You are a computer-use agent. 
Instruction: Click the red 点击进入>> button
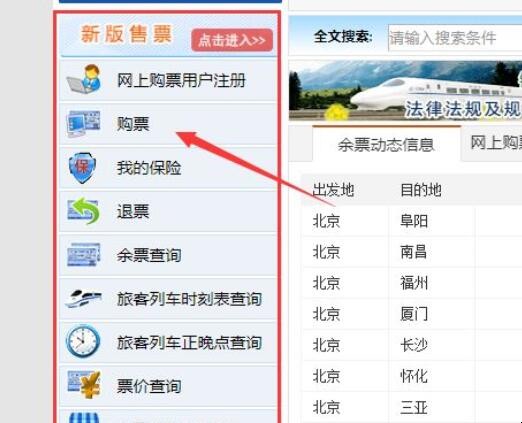click(x=232, y=40)
